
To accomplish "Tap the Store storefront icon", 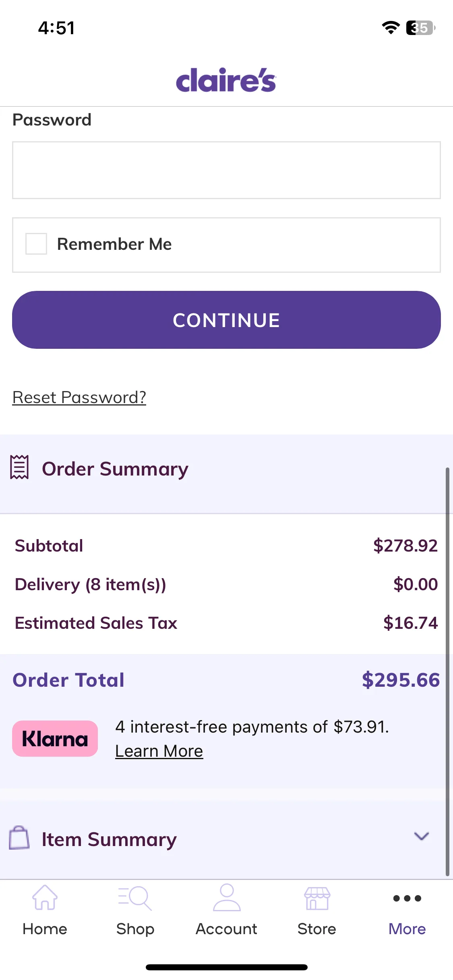I will [317, 898].
